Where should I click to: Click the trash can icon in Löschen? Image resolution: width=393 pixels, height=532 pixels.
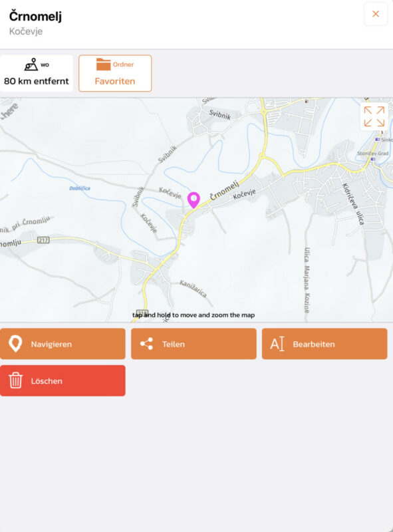tap(15, 380)
